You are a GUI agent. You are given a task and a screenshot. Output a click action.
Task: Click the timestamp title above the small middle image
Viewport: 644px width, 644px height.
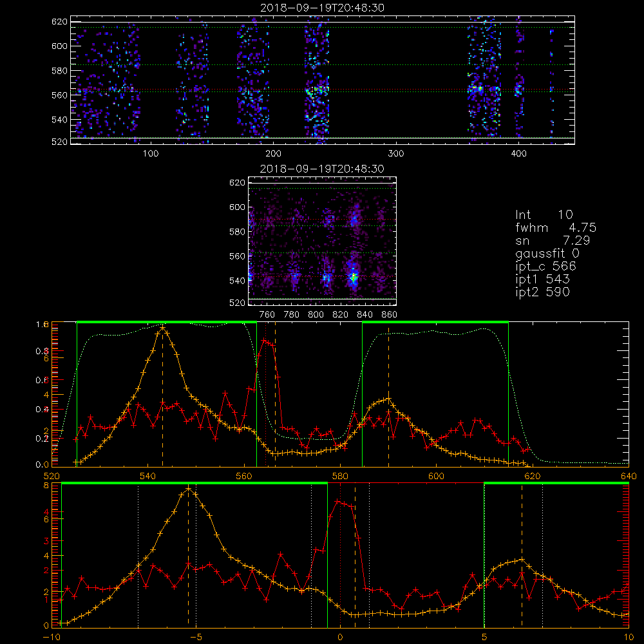[322, 169]
